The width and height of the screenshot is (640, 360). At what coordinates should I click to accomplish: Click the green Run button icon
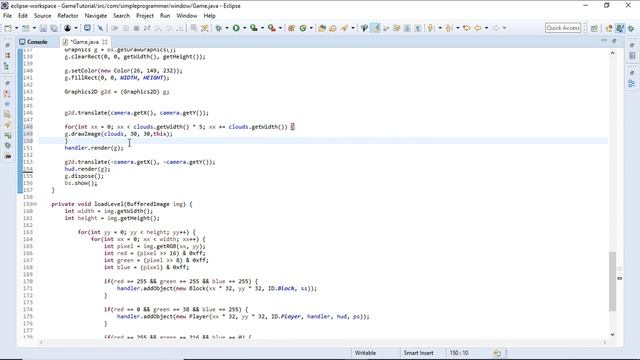(236, 28)
